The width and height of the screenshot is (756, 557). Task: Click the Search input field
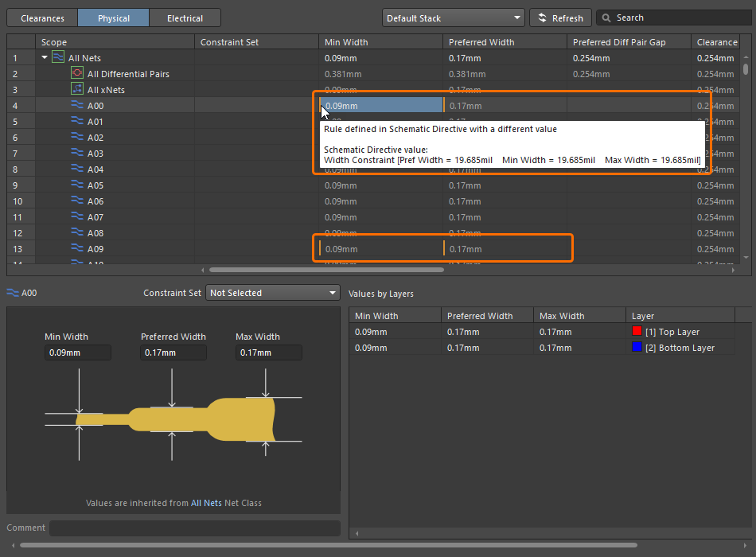click(675, 18)
